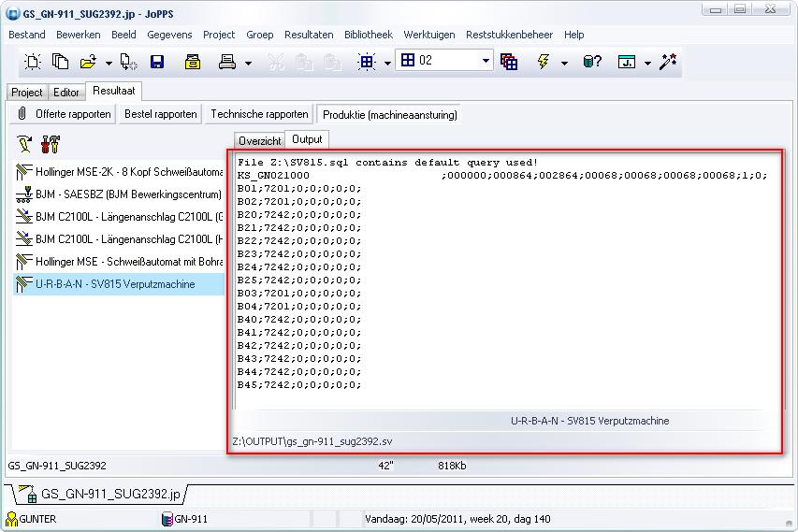Viewport: 798px width, 532px height.
Task: Open the Reststukkenbeheer menu
Action: click(510, 35)
